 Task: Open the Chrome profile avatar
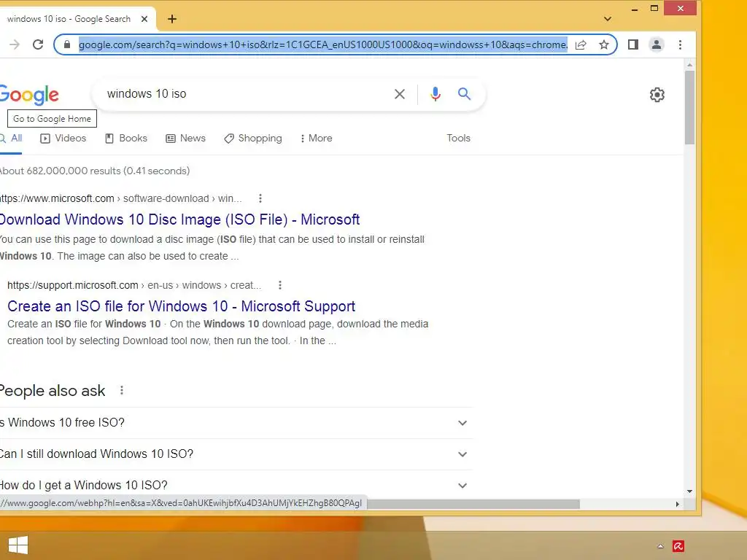(657, 44)
